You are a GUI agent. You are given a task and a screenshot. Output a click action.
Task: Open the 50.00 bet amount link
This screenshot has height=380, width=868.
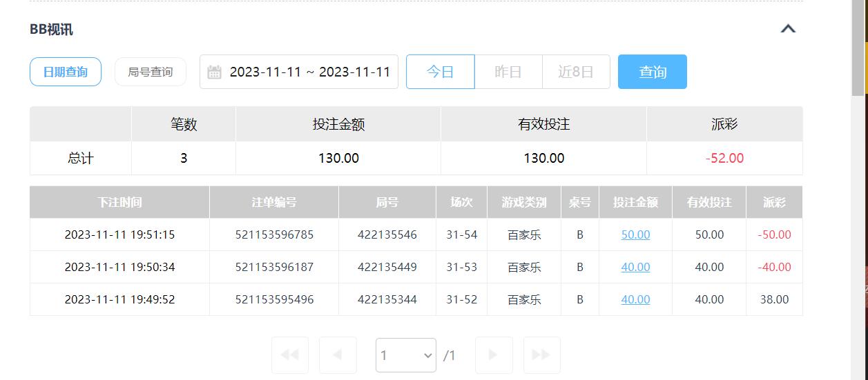point(635,234)
